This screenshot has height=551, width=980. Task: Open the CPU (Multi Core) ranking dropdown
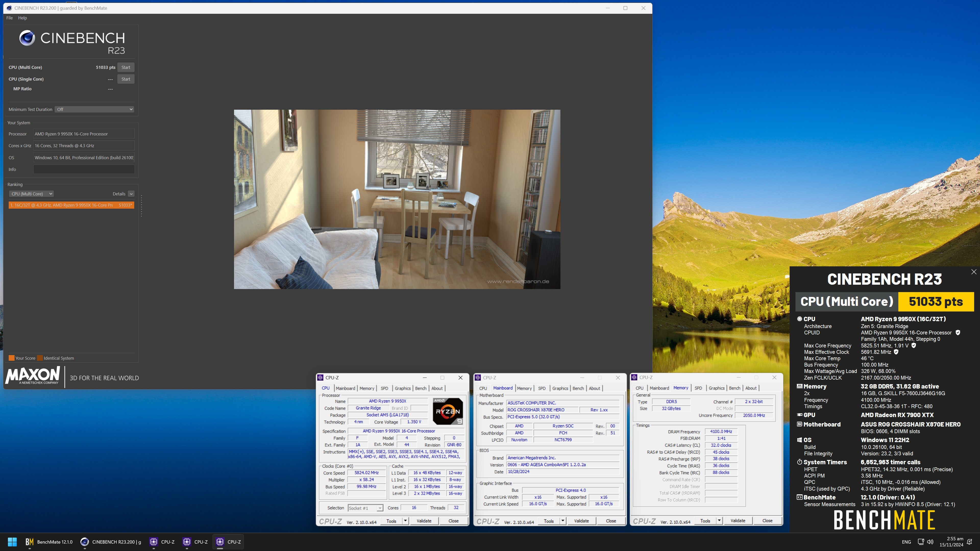point(31,194)
